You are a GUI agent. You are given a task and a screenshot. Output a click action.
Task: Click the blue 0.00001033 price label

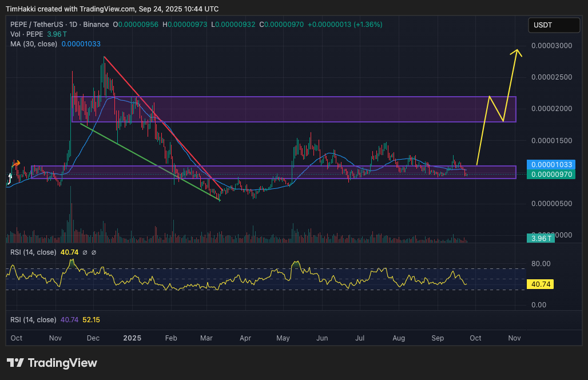[x=551, y=165]
